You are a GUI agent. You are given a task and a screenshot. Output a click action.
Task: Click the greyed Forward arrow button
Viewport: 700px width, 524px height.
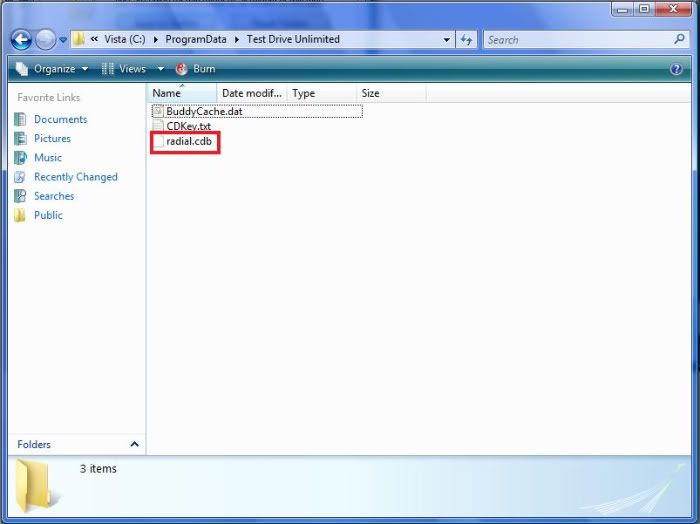pos(45,40)
